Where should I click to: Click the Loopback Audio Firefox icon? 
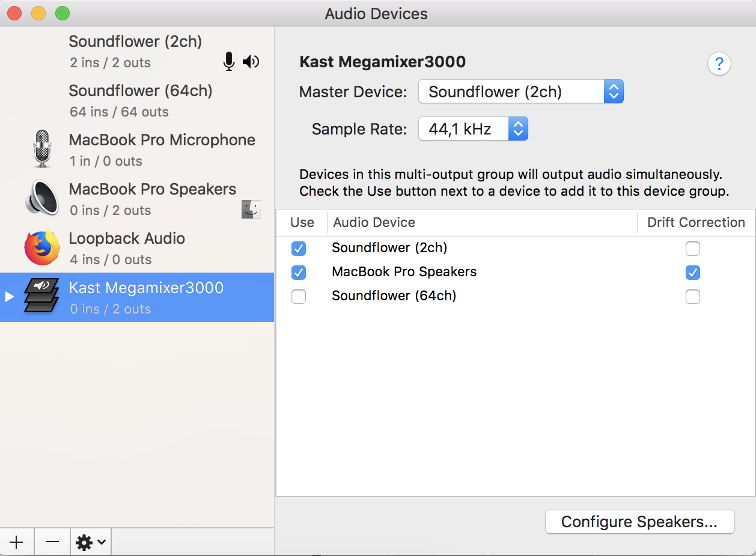tap(41, 247)
